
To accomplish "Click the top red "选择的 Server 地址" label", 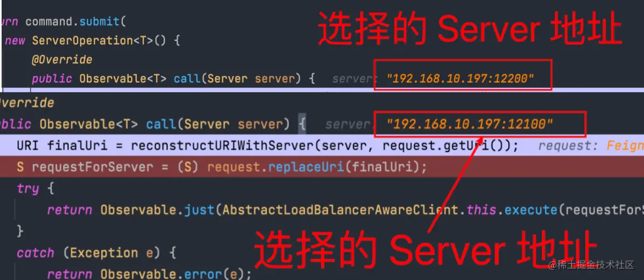I will coord(470,30).
